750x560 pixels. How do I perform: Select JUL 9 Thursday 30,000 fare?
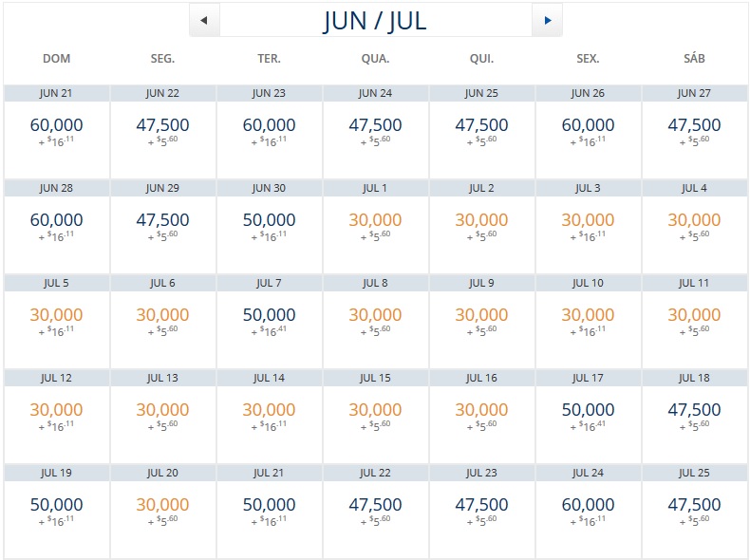click(x=481, y=322)
